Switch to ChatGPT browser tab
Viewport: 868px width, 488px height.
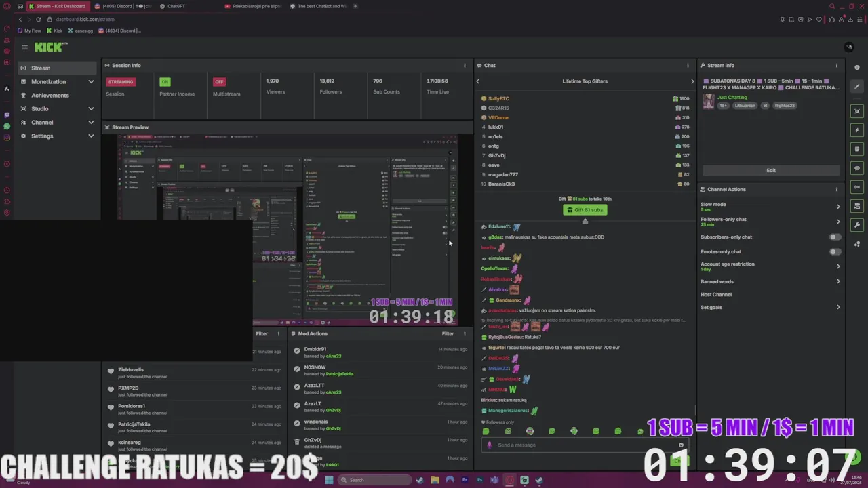[175, 6]
